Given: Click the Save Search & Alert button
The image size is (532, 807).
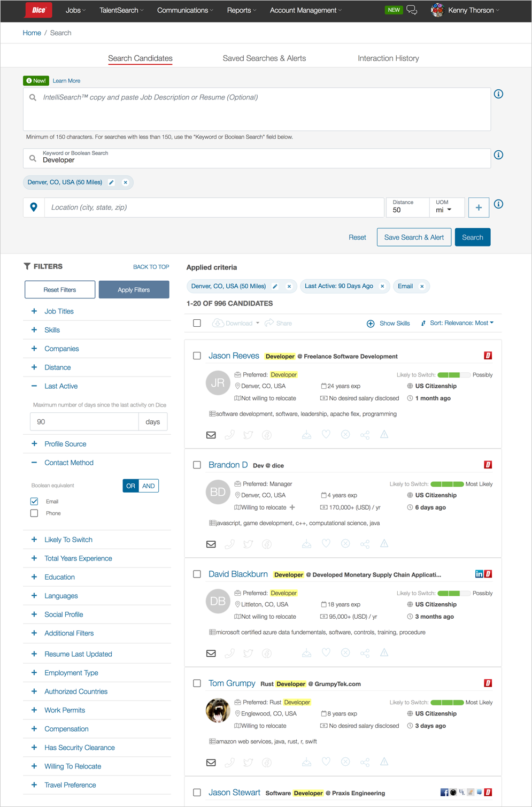Looking at the screenshot, I should 414,237.
